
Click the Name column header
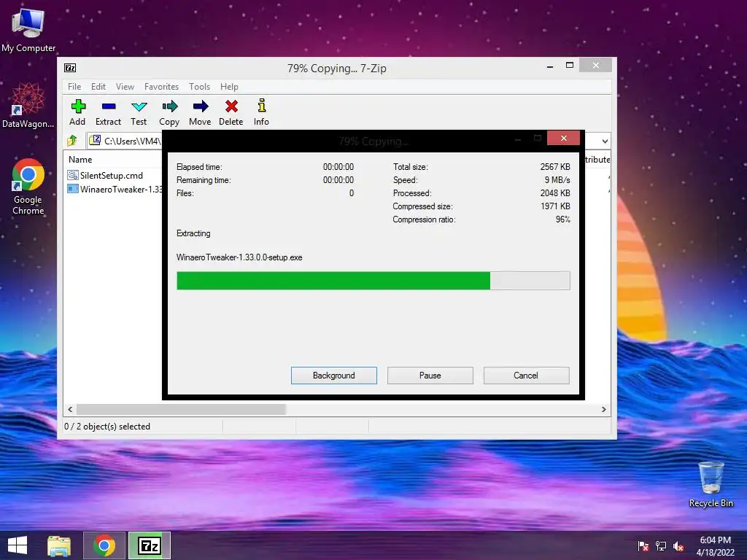pos(80,160)
